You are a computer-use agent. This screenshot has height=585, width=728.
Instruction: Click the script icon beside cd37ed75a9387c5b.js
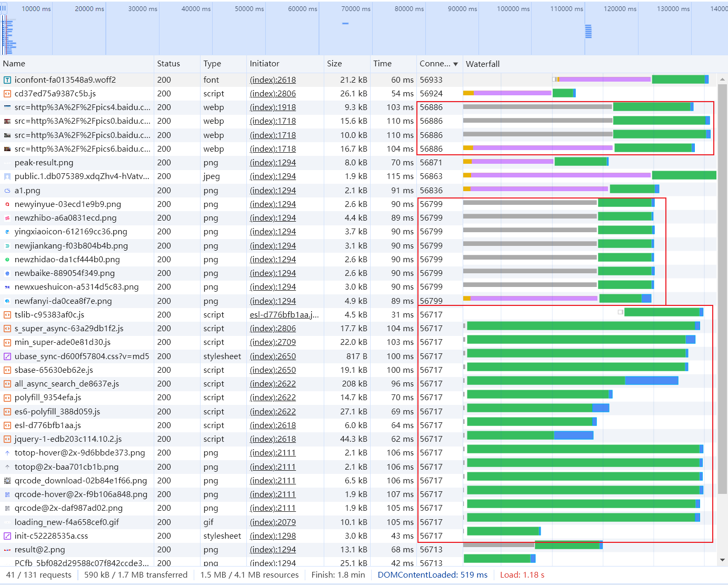tap(7, 94)
